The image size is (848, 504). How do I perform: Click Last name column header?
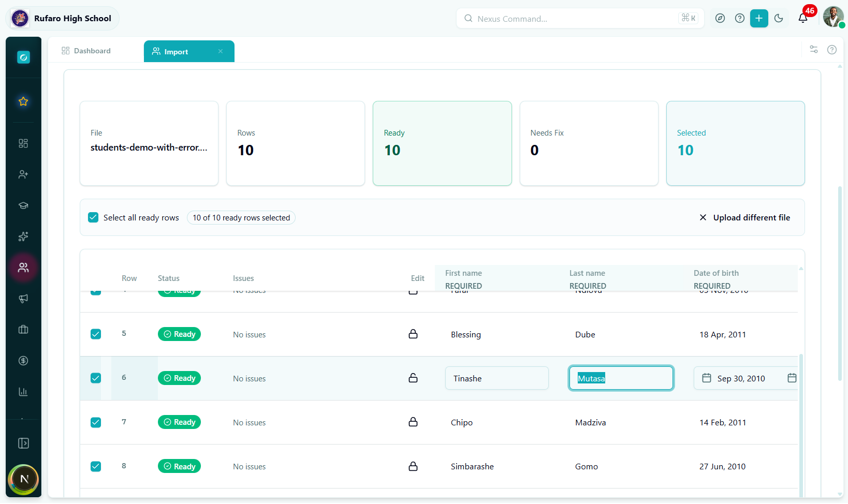pos(587,273)
